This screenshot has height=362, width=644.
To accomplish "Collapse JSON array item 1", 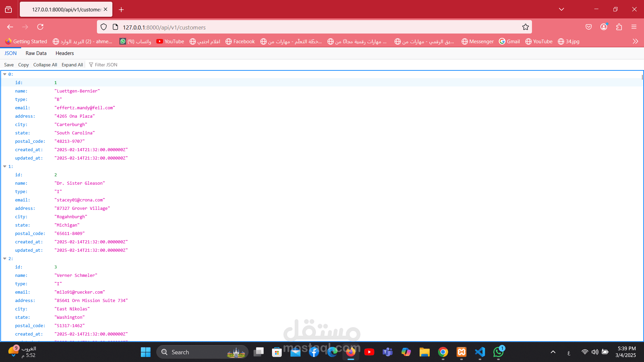I will coord(5,166).
